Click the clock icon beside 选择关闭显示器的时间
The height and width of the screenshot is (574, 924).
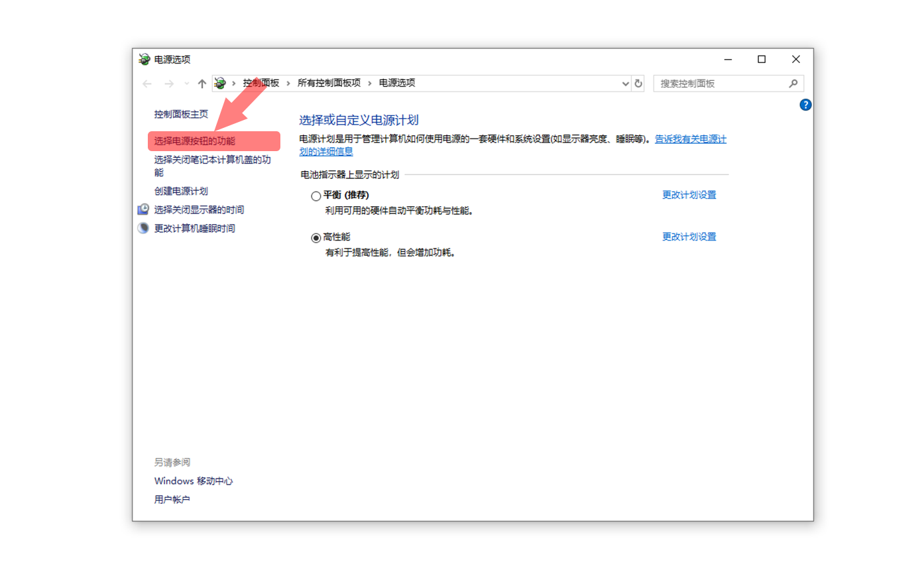tap(143, 209)
